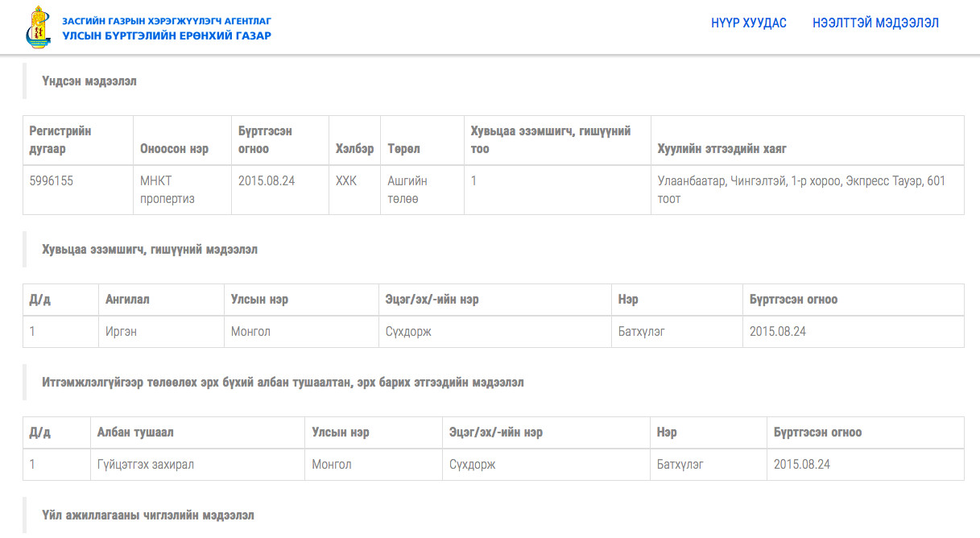
Task: Select 2015.08.24 date in officials table
Action: [x=866, y=465]
